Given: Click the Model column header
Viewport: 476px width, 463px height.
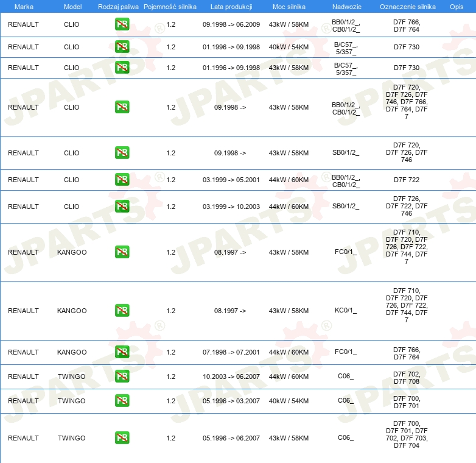Looking at the screenshot, I should click(x=72, y=7).
